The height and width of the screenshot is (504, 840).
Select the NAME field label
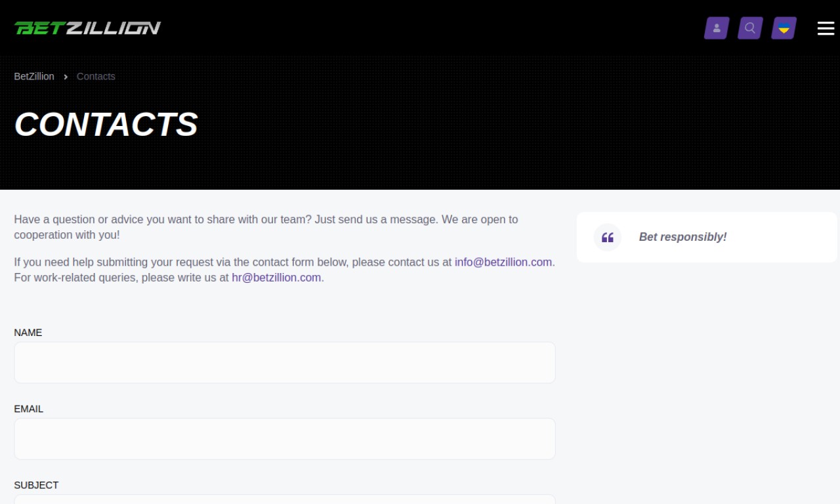point(28,333)
